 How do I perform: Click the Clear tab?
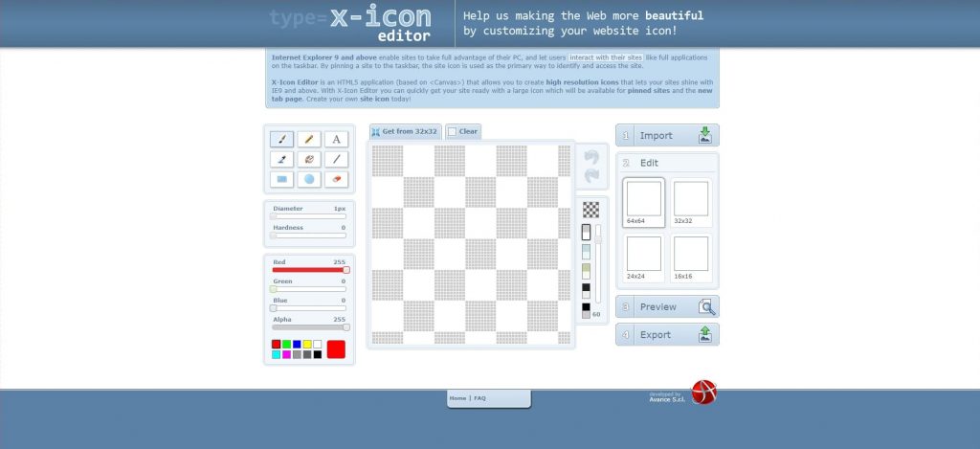point(463,131)
